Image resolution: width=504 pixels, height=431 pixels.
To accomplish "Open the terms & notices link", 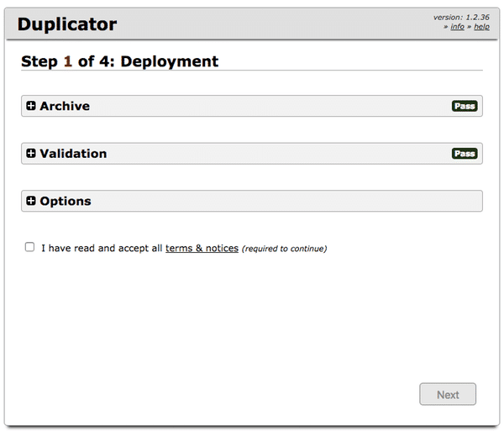I will click(202, 249).
